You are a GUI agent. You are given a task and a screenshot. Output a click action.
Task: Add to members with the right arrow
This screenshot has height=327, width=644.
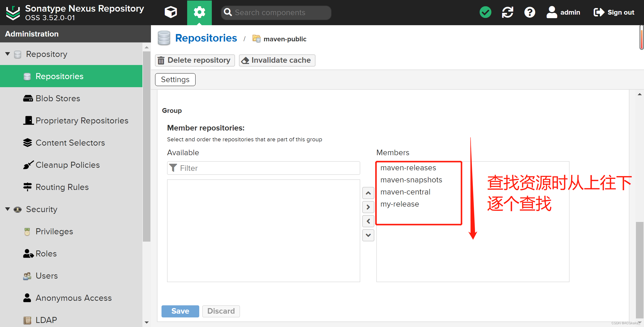(368, 207)
